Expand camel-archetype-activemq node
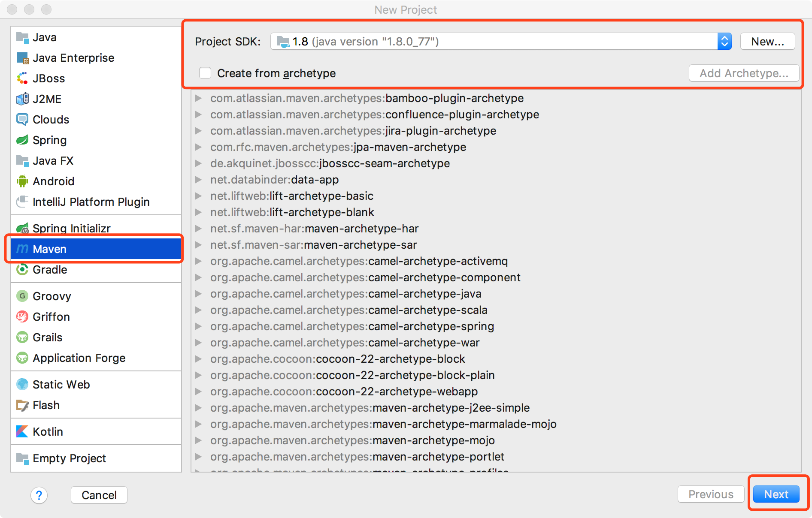The image size is (812, 518). pos(198,261)
